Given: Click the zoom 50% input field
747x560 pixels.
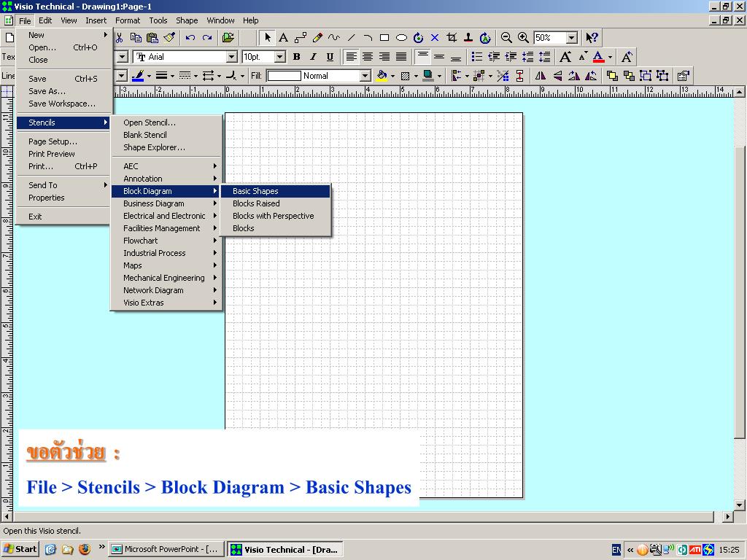Looking at the screenshot, I should coord(550,38).
